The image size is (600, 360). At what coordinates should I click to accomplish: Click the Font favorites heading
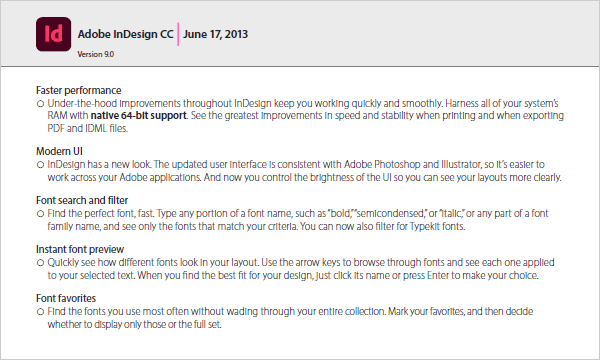click(66, 298)
